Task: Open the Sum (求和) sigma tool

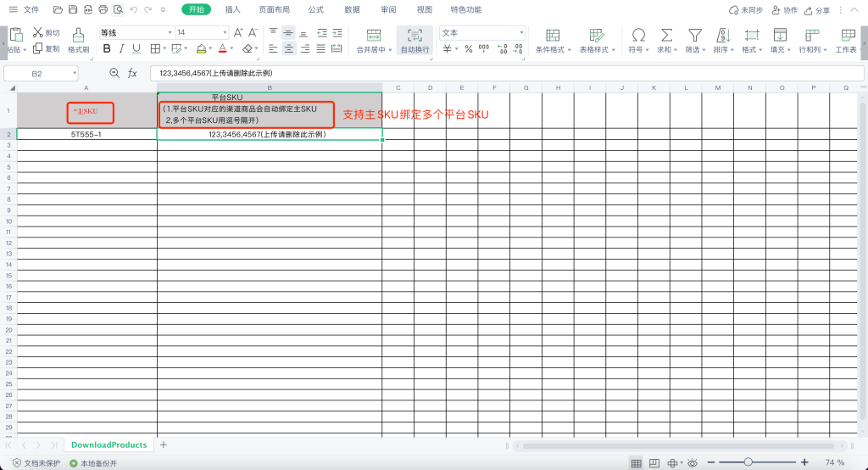Action: 667,35
